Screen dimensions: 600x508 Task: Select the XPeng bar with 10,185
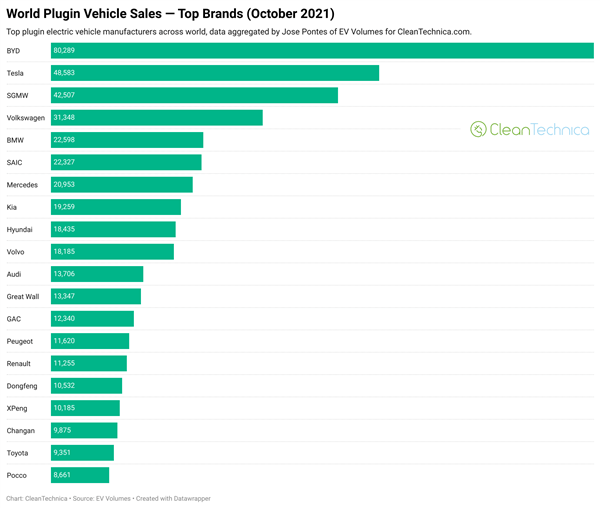(x=85, y=408)
